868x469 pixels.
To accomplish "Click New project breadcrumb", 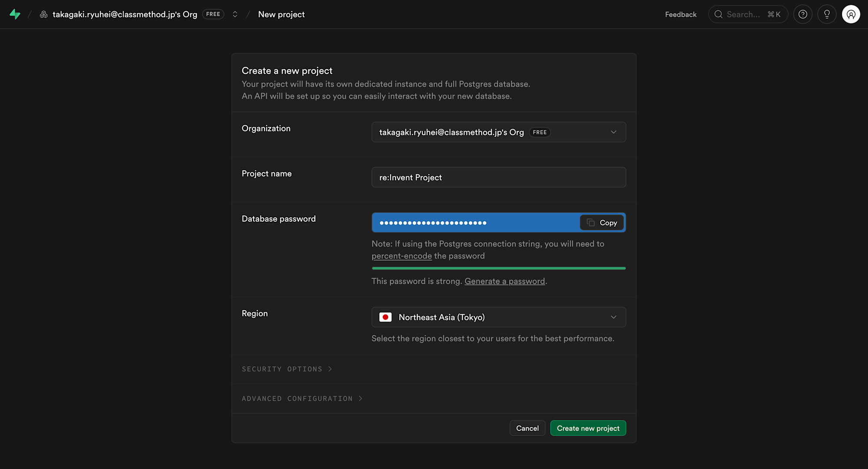I will (x=281, y=14).
